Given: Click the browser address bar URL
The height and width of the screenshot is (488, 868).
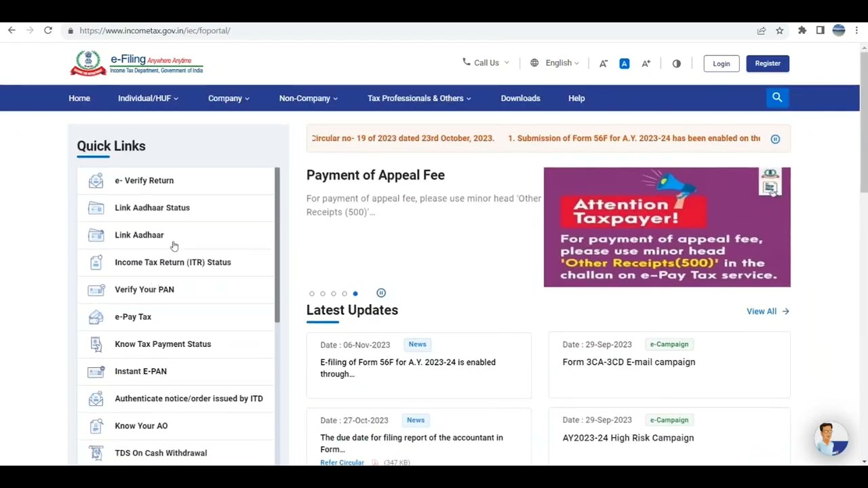Looking at the screenshot, I should [155, 30].
